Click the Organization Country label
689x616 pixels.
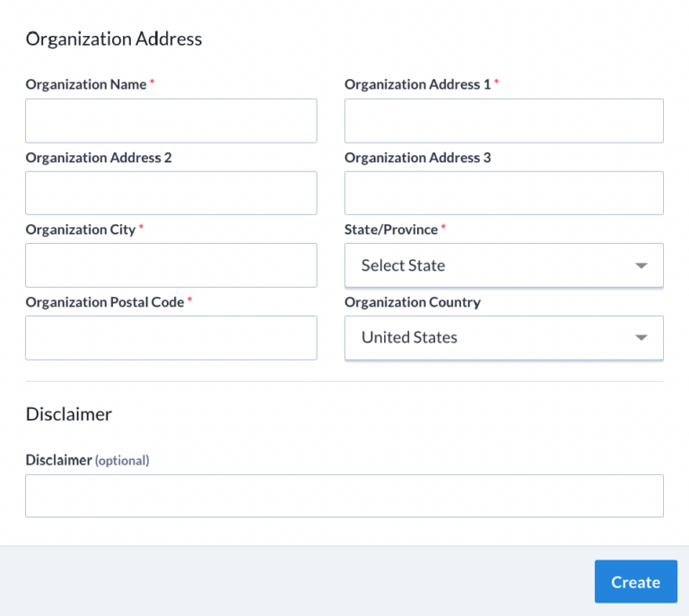click(x=413, y=302)
